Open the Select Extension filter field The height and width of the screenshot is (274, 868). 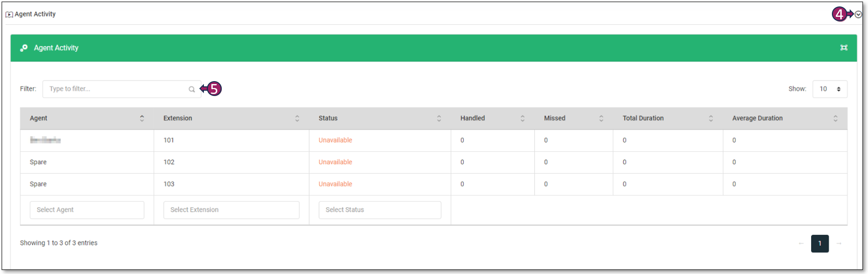231,210
